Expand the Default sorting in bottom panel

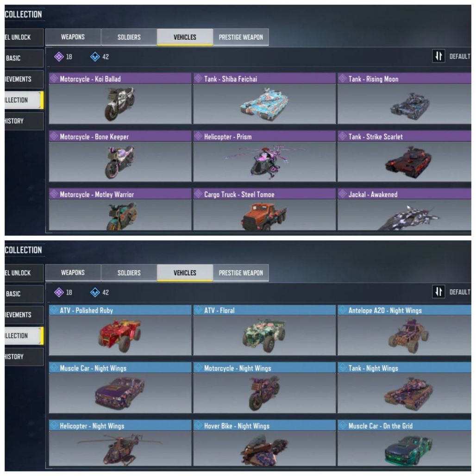[460, 292]
